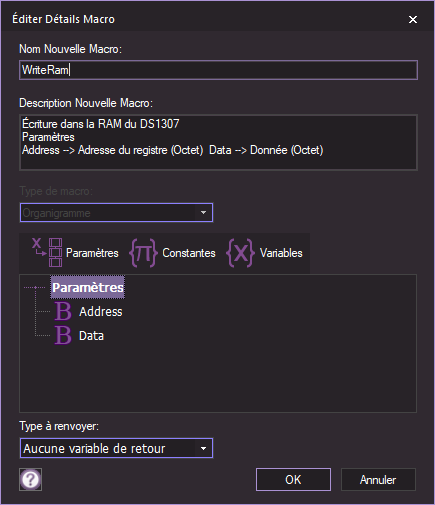Select the Address parameter in the tree
The height and width of the screenshot is (505, 435).
[x=101, y=312]
